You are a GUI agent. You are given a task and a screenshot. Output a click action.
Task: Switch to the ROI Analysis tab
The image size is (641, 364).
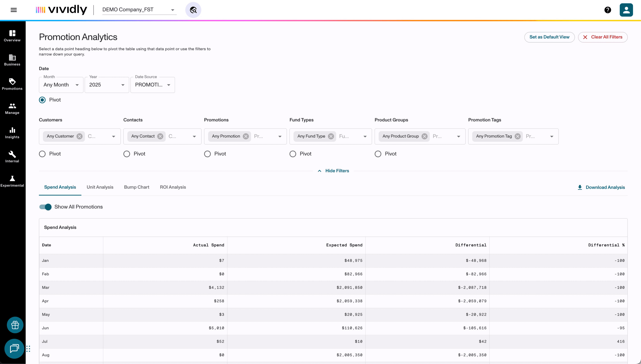click(x=173, y=187)
